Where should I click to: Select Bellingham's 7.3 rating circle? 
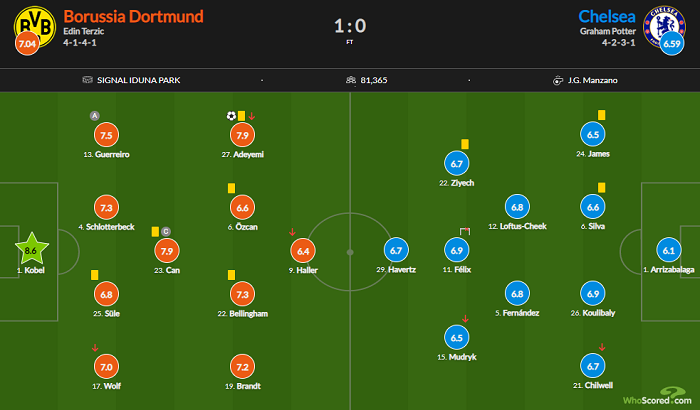pyautogui.click(x=242, y=294)
